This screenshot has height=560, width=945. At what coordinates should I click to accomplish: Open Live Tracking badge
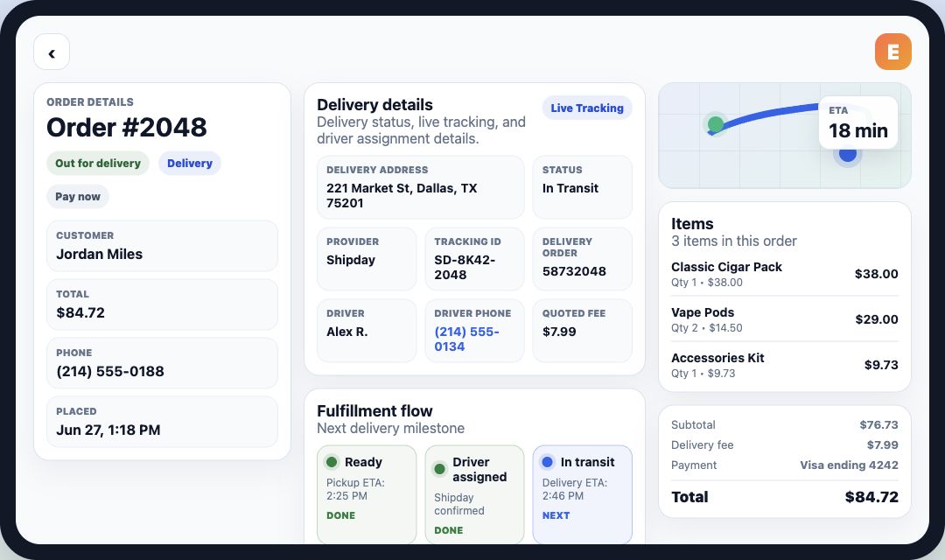coord(587,108)
